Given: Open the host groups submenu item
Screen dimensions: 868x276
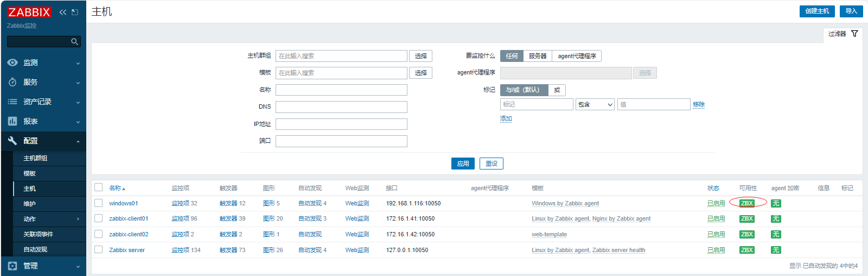Looking at the screenshot, I should tap(35, 158).
